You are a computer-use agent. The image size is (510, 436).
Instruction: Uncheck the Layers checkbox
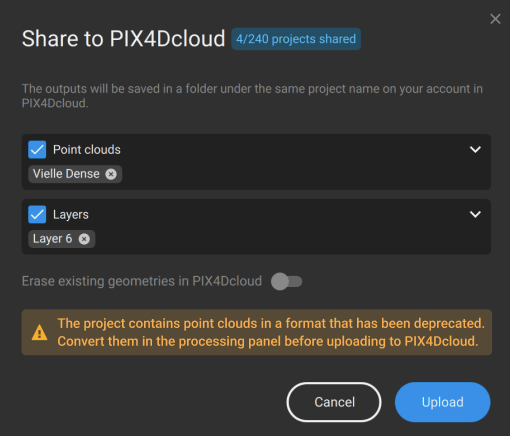click(37, 214)
